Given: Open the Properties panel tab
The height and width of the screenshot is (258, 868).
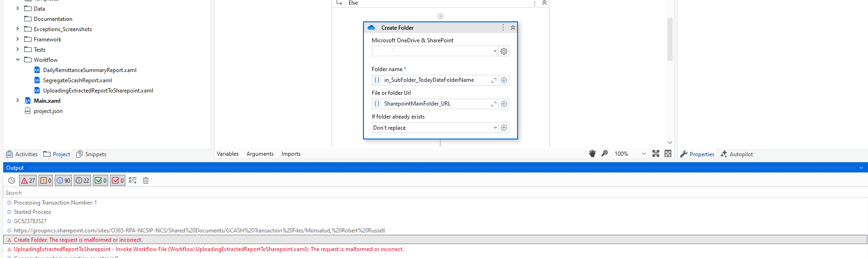Looking at the screenshot, I should click(x=697, y=154).
